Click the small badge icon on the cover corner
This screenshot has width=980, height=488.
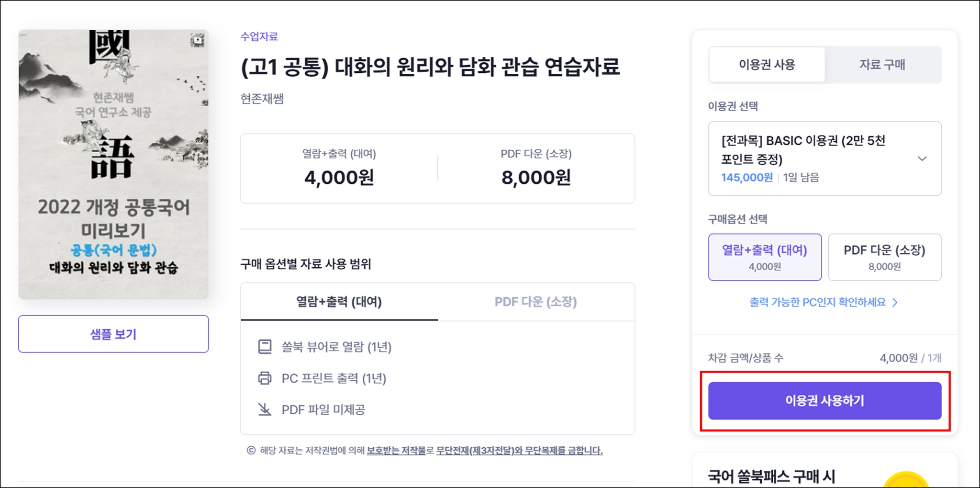tap(197, 41)
